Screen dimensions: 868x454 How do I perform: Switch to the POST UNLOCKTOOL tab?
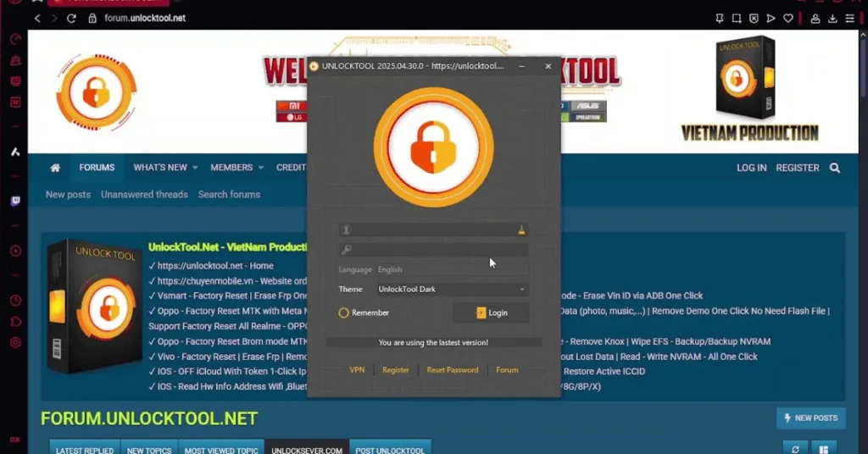coord(390,448)
